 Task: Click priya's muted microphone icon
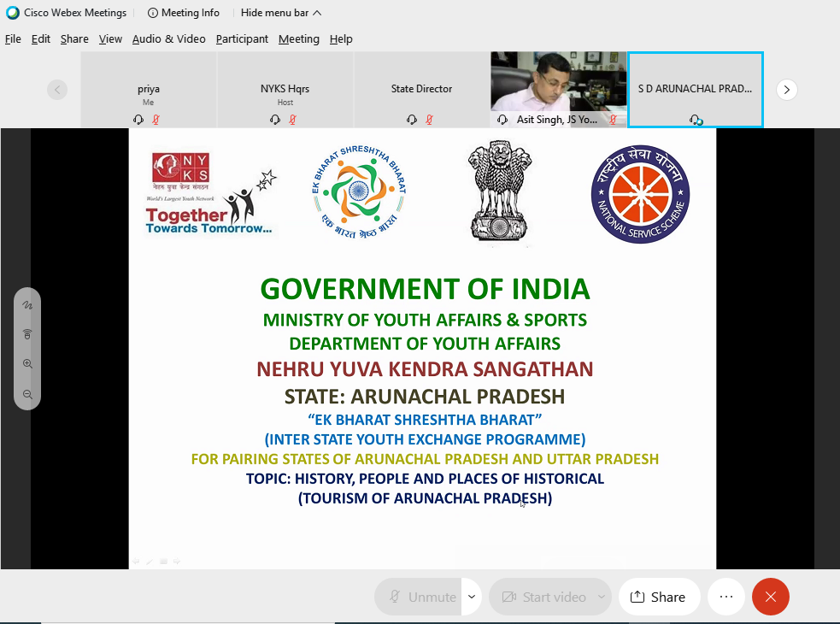pos(156,120)
